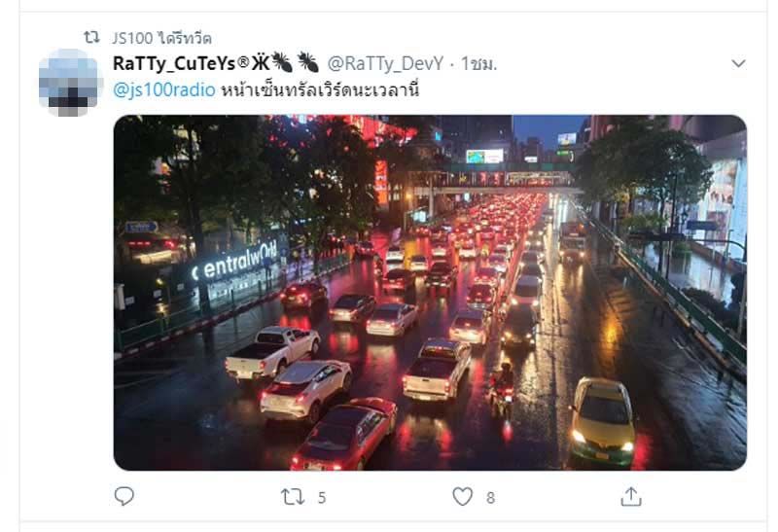Click the 1ชม. timestamp
Viewport: 778px width, 532px height.
pos(478,63)
